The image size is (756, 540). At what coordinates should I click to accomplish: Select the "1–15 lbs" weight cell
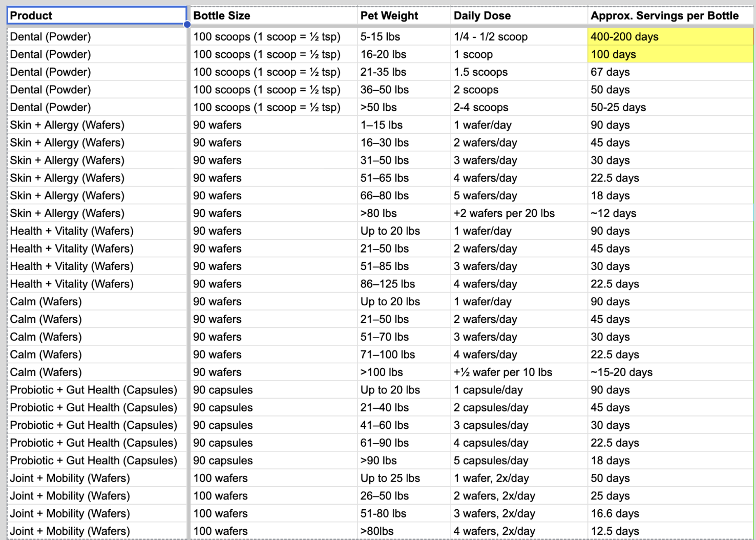click(x=404, y=125)
